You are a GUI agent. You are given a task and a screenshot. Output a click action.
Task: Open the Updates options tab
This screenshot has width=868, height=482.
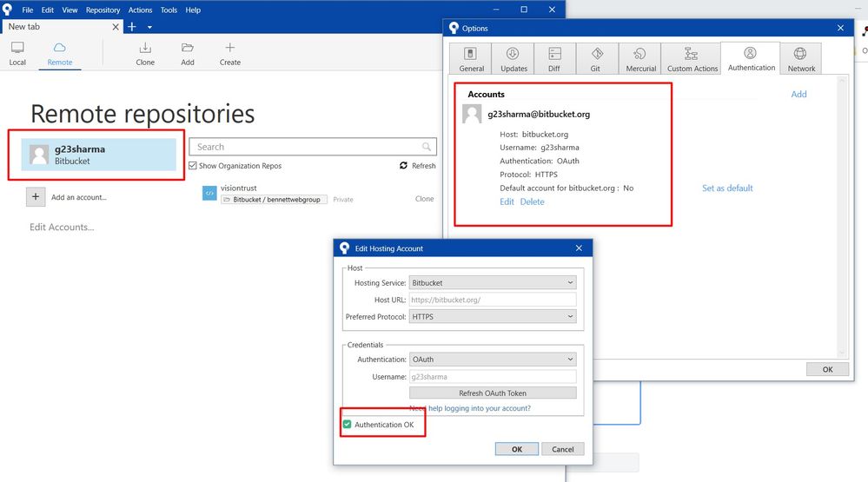[x=514, y=59]
